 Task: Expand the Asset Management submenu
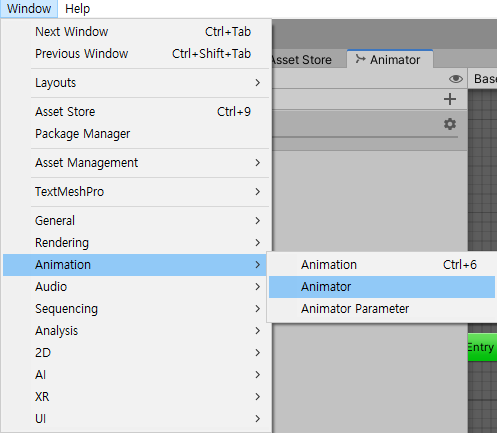136,163
